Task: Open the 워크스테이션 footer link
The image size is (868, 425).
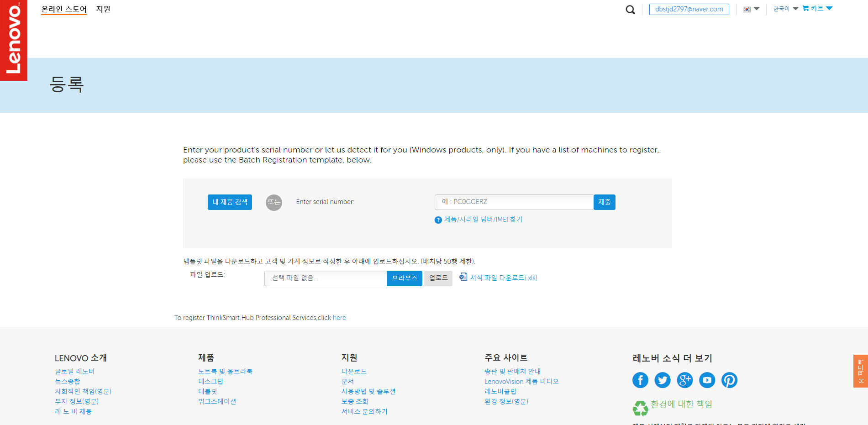Action: (217, 402)
